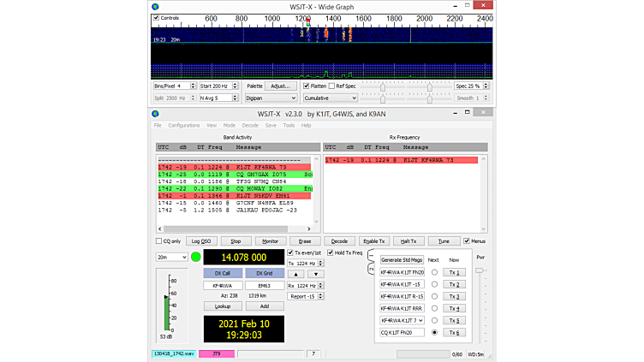This screenshot has width=644, height=362.
Task: Increase the Bins/Pixel spinner value
Action: pos(192,84)
